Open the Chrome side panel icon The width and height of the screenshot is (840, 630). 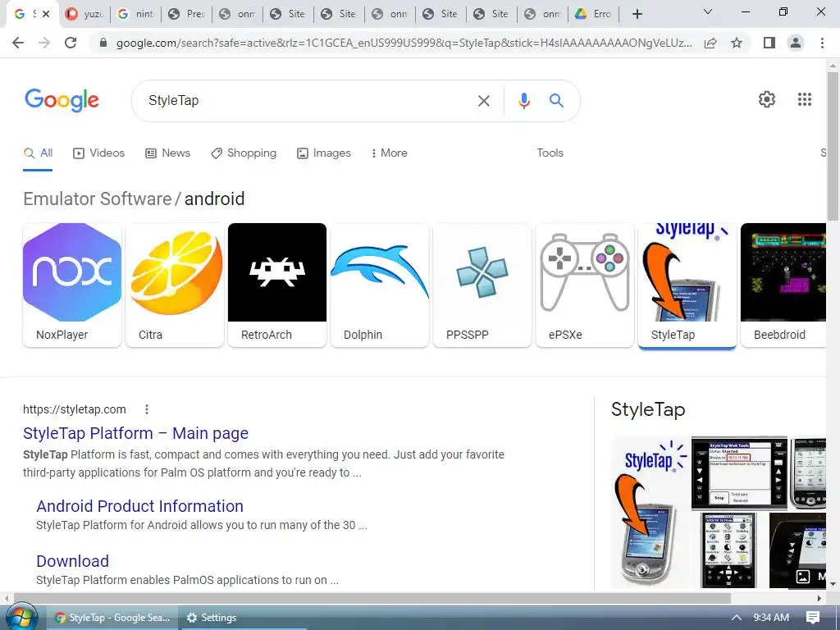point(769,43)
